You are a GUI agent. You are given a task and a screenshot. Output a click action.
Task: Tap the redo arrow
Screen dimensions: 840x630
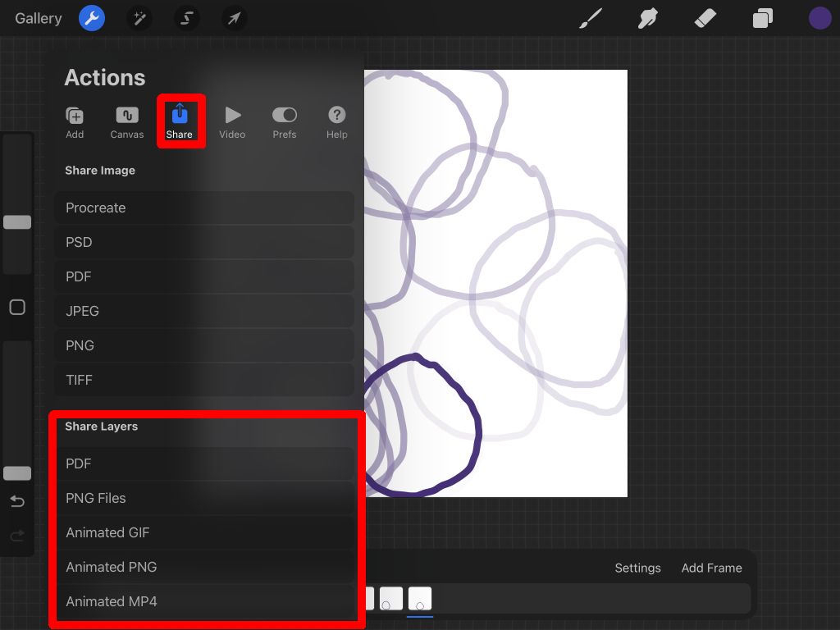click(x=17, y=536)
